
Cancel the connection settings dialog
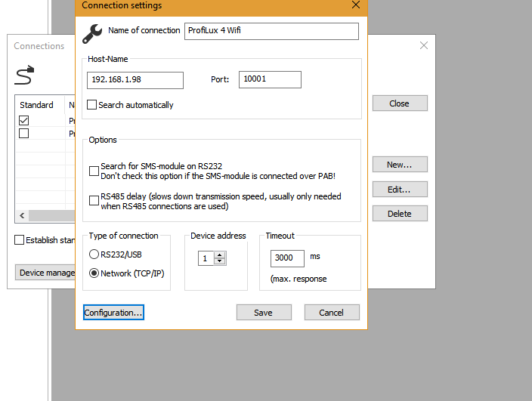click(332, 312)
